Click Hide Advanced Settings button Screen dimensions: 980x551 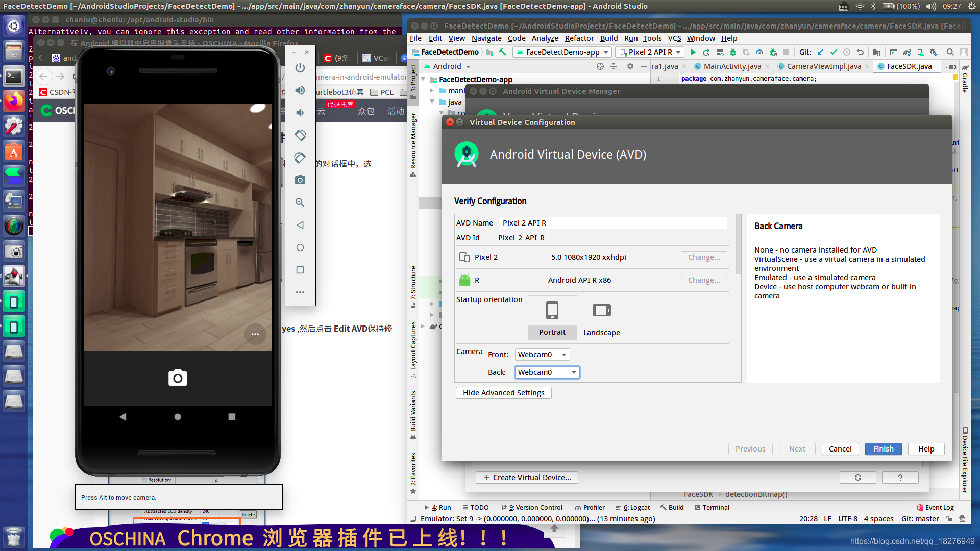click(503, 393)
